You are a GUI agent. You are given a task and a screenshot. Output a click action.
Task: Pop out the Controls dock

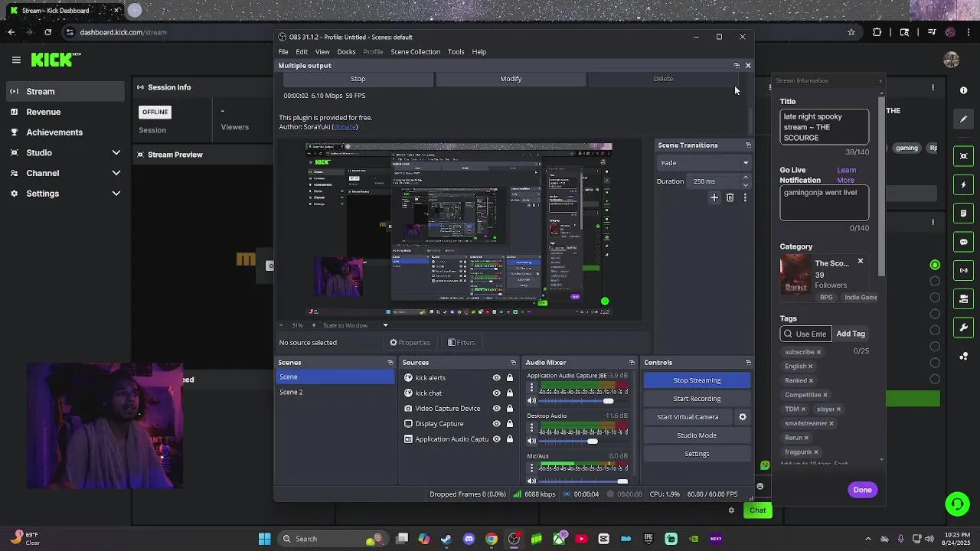click(748, 363)
